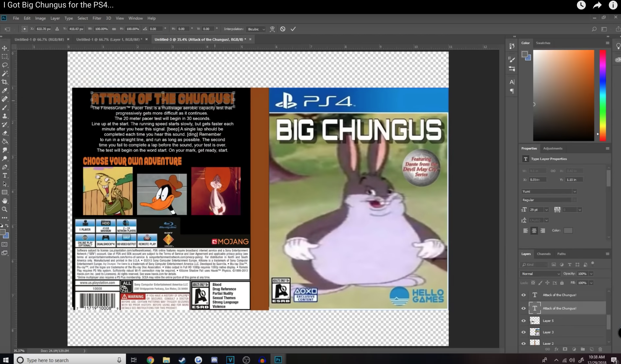Image resolution: width=621 pixels, height=364 pixels.
Task: Click the Hand tool
Action: 5,201
